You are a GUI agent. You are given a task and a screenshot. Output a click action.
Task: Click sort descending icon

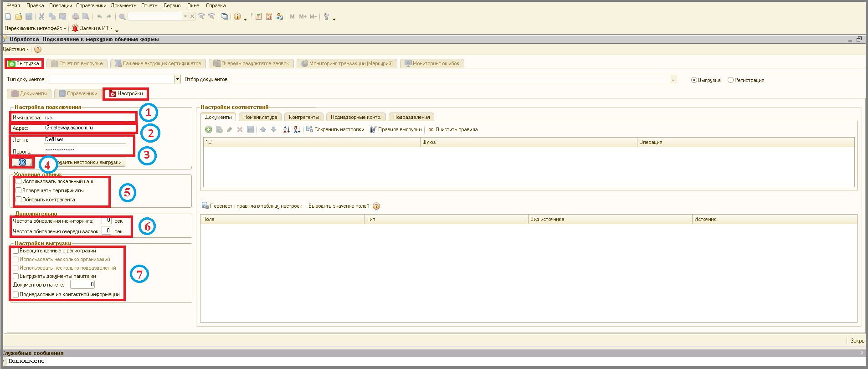[x=297, y=129]
